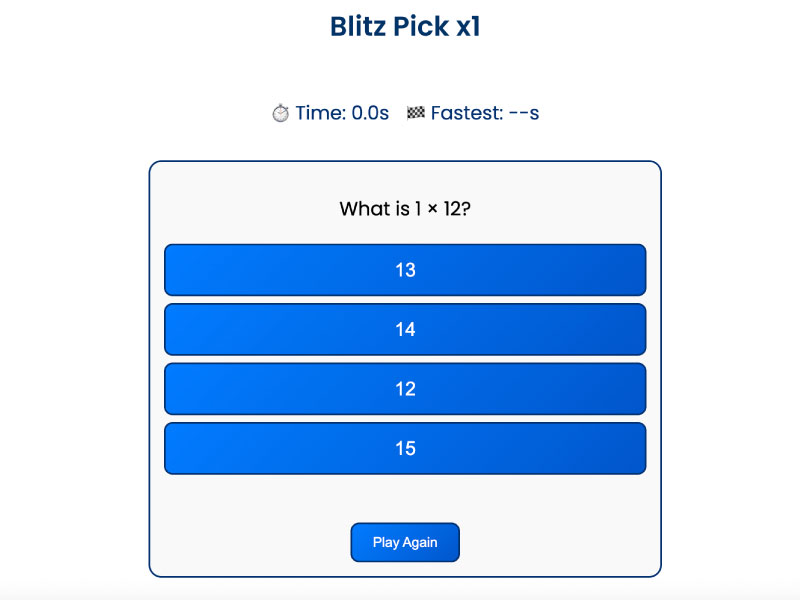Click the Fastest: --s label
This screenshot has width=800, height=600.
pos(484,113)
